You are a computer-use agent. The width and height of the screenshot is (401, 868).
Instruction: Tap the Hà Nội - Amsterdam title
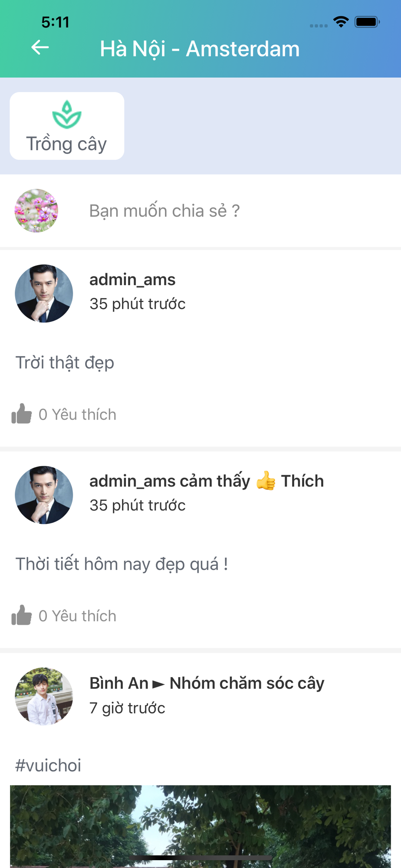200,49
